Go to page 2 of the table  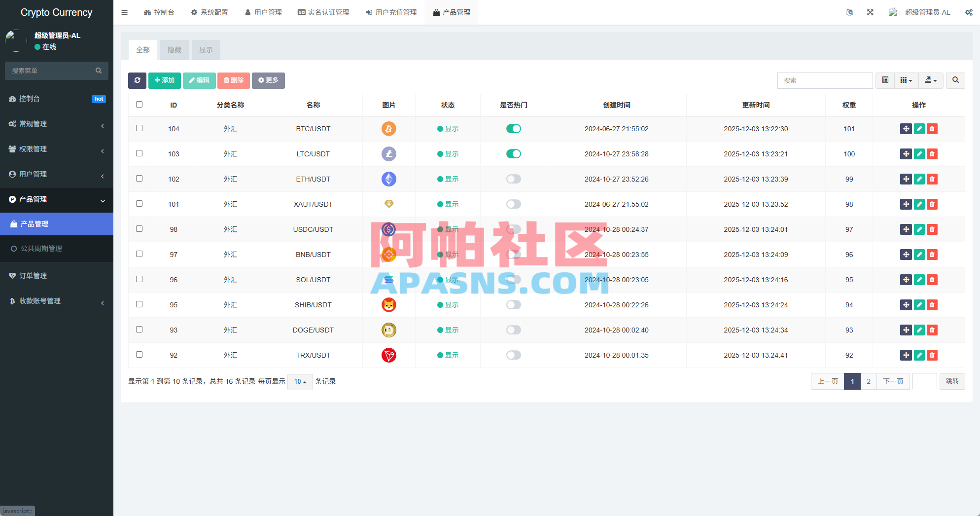coord(869,381)
